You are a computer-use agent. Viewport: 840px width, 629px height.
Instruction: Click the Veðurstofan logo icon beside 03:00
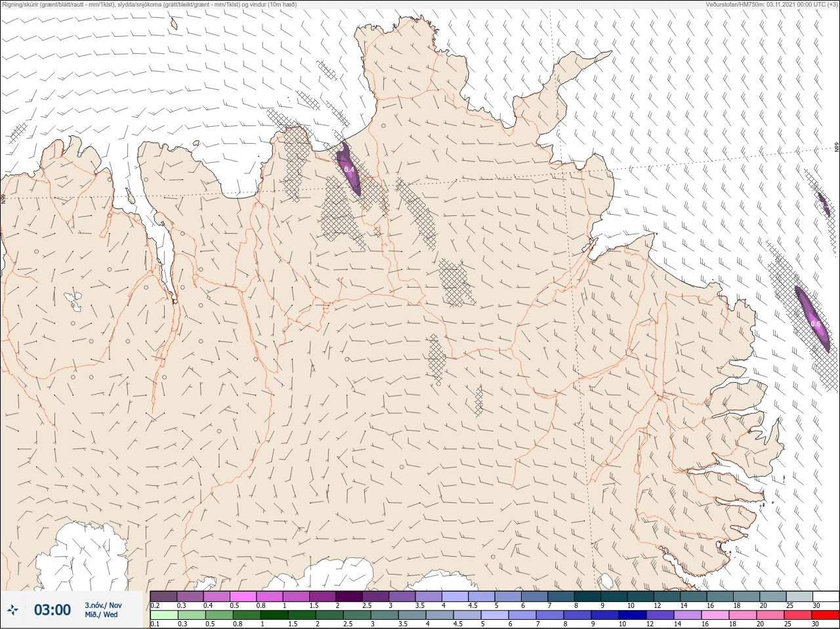pyautogui.click(x=12, y=610)
